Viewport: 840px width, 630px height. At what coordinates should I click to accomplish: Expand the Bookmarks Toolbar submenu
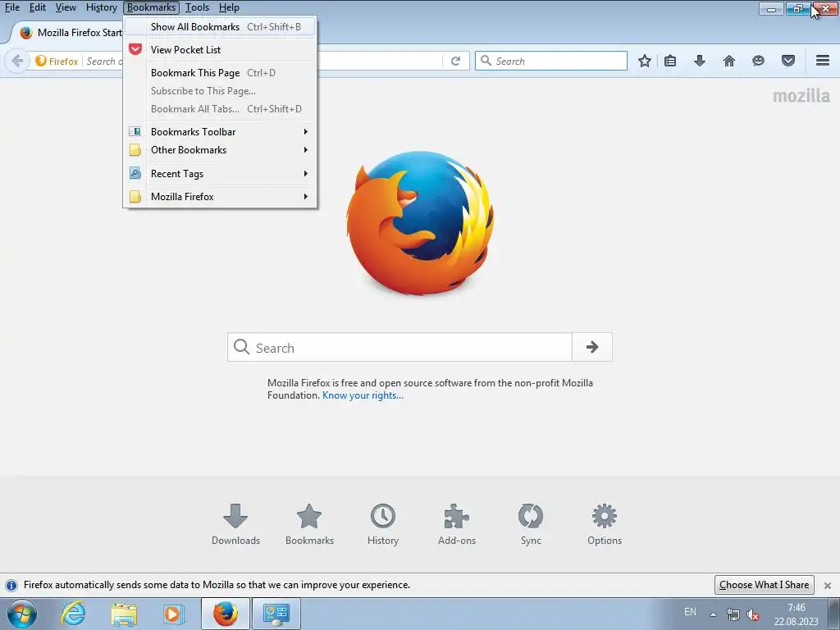coord(221,132)
